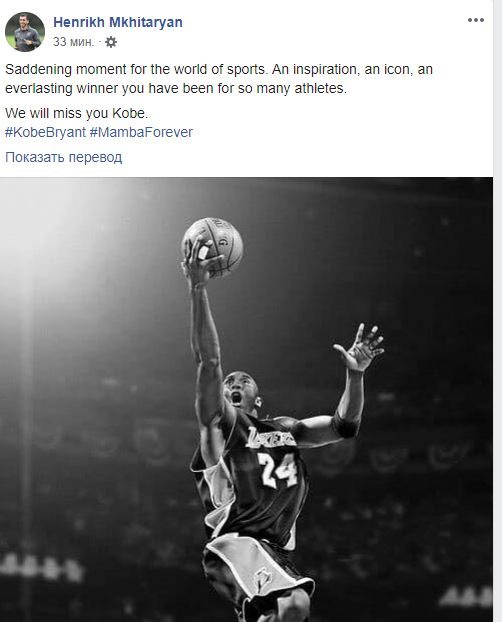The image size is (502, 622).
Task: Click the outstretched open hand in photo
Action: point(360,347)
